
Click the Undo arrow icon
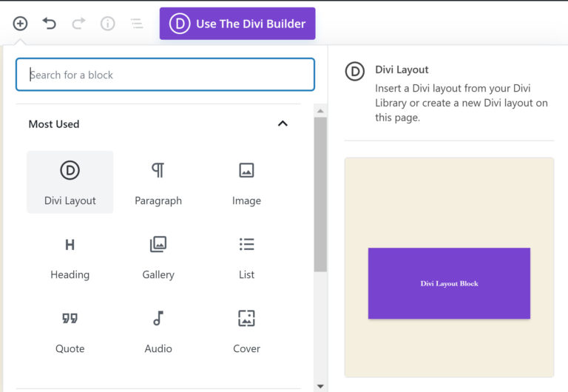[50, 24]
